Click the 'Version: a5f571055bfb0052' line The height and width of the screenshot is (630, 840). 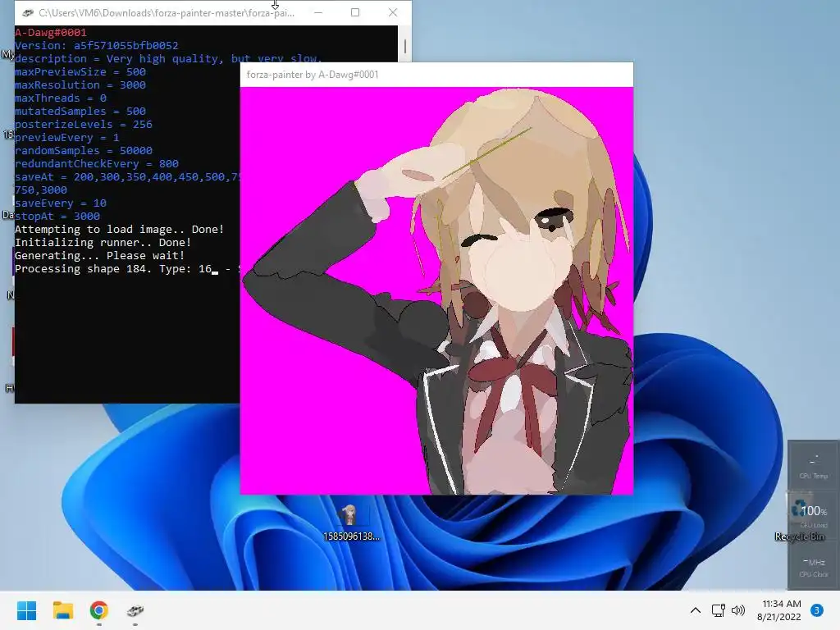pyautogui.click(x=97, y=46)
